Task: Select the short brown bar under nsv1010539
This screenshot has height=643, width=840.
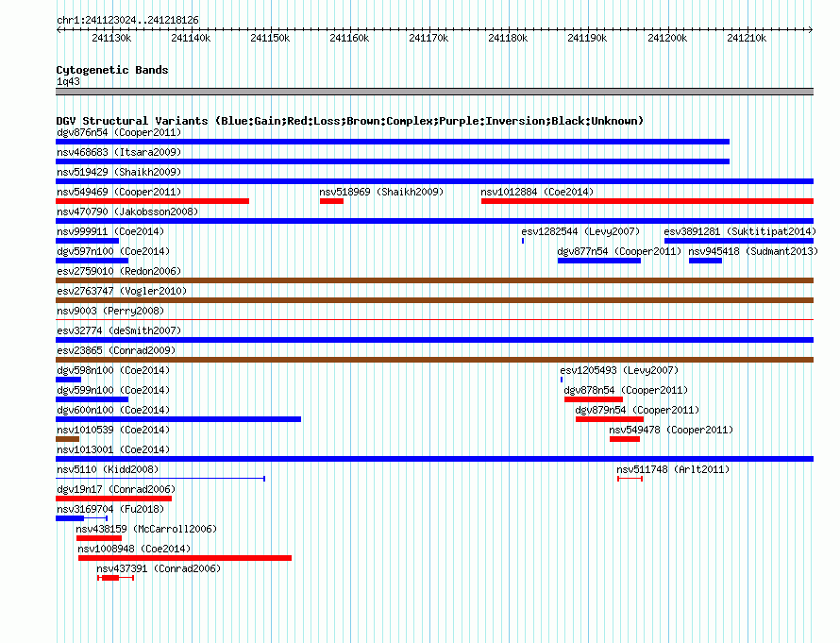Action: pyautogui.click(x=68, y=439)
